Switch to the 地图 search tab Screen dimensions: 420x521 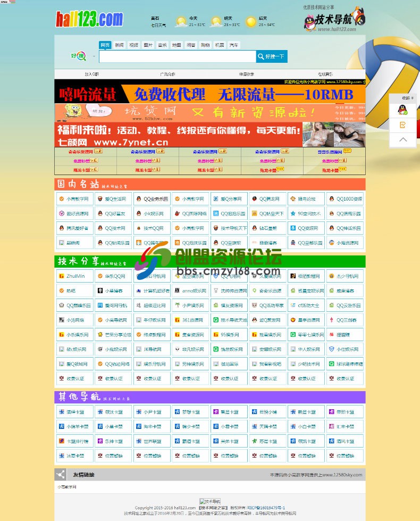click(x=177, y=45)
